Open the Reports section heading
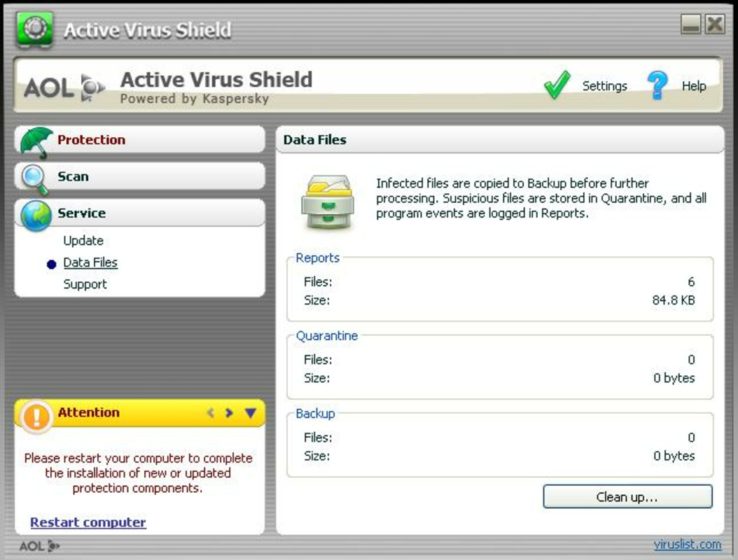The height and width of the screenshot is (560, 738). point(317,258)
